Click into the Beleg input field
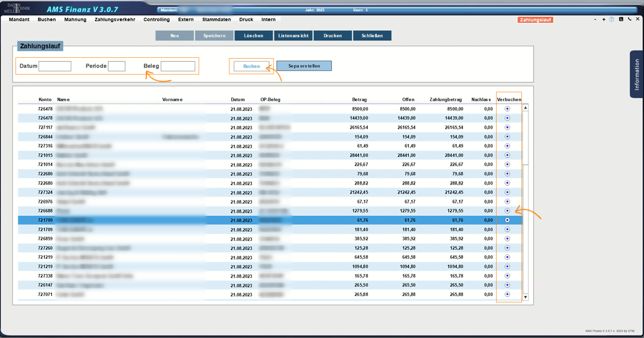The height and width of the screenshot is (338, 644). click(x=178, y=66)
